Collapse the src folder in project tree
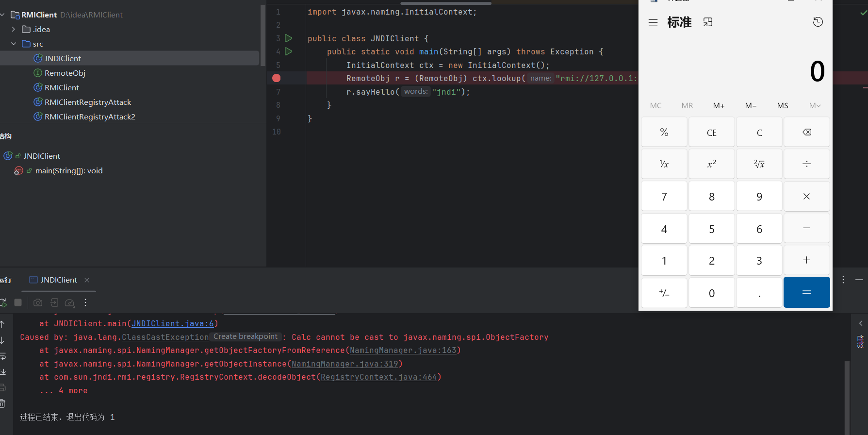868x435 pixels. (x=14, y=44)
